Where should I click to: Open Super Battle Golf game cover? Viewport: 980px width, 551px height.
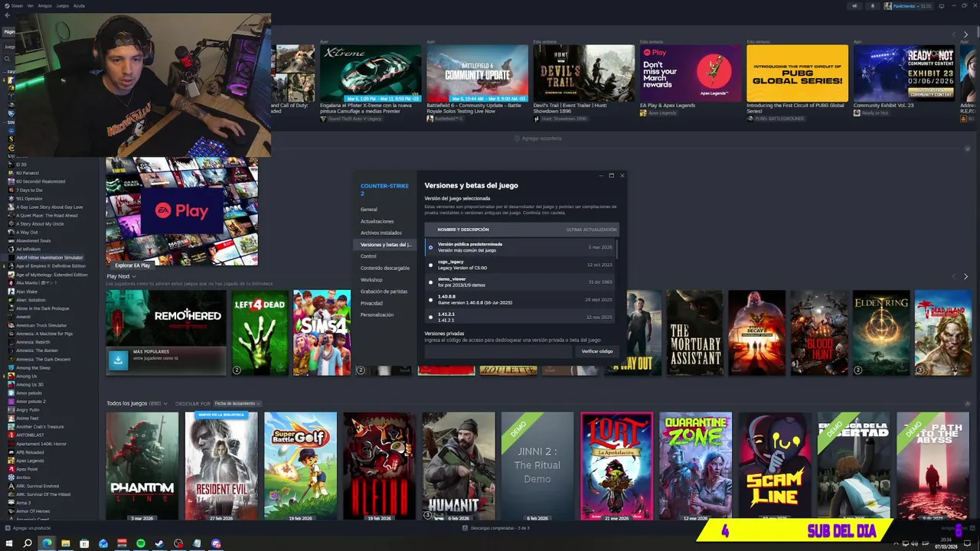[x=300, y=466]
